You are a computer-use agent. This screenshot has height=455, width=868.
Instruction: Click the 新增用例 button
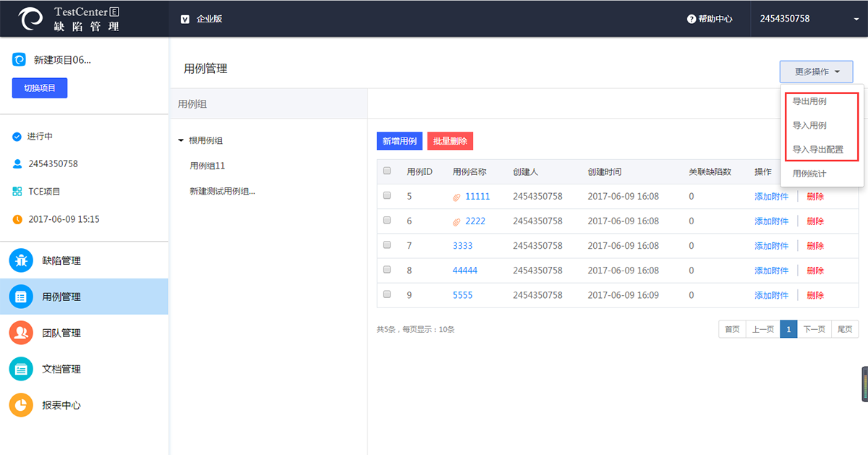point(399,141)
